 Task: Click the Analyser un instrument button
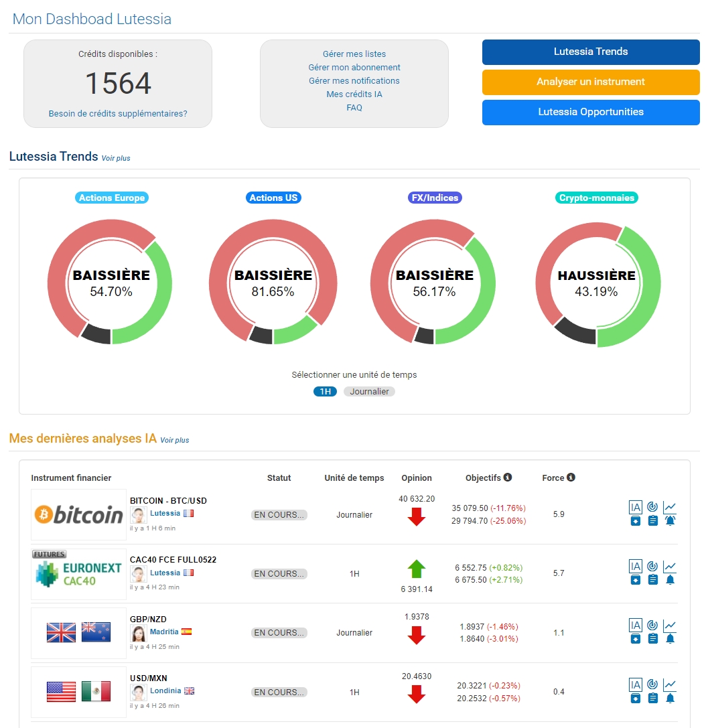pyautogui.click(x=591, y=82)
